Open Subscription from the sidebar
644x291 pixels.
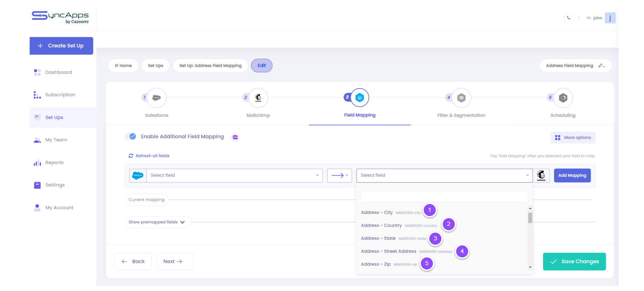(60, 95)
